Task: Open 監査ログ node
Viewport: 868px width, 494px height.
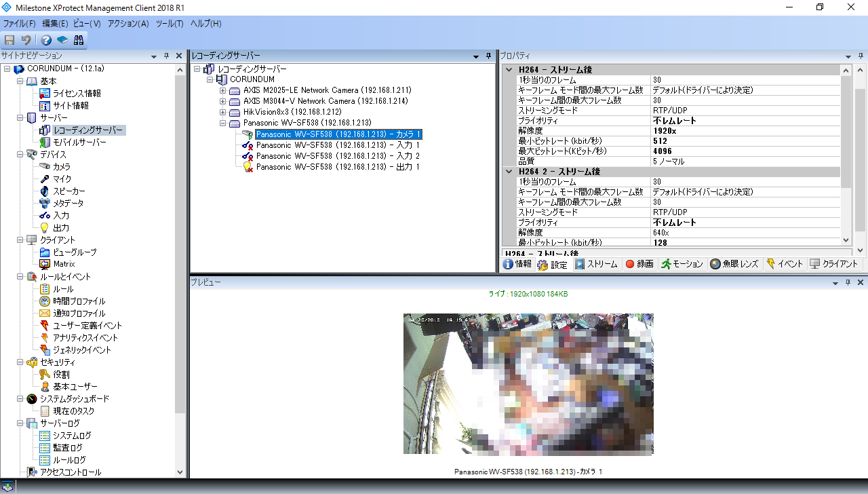Action: [68, 448]
